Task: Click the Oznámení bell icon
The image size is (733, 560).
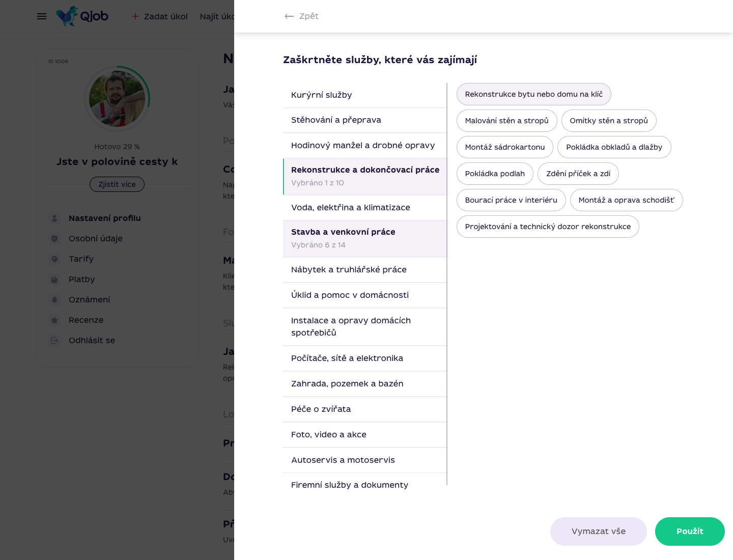Action: pos(54,300)
